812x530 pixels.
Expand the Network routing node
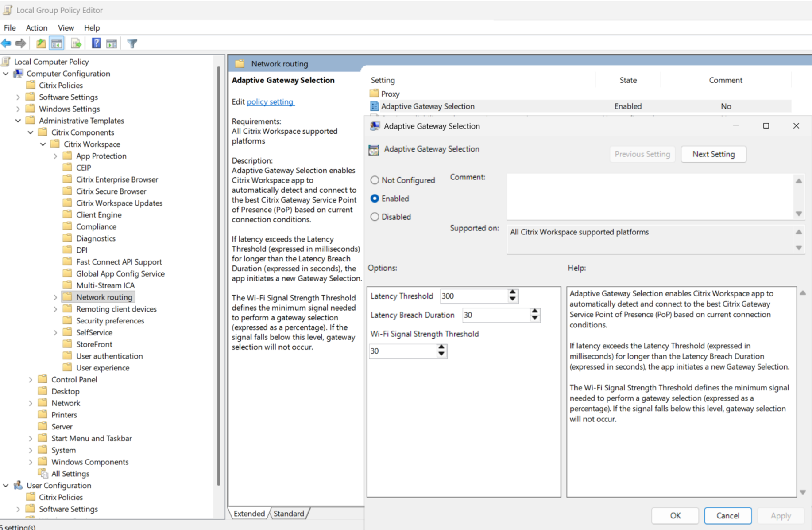pyautogui.click(x=55, y=297)
